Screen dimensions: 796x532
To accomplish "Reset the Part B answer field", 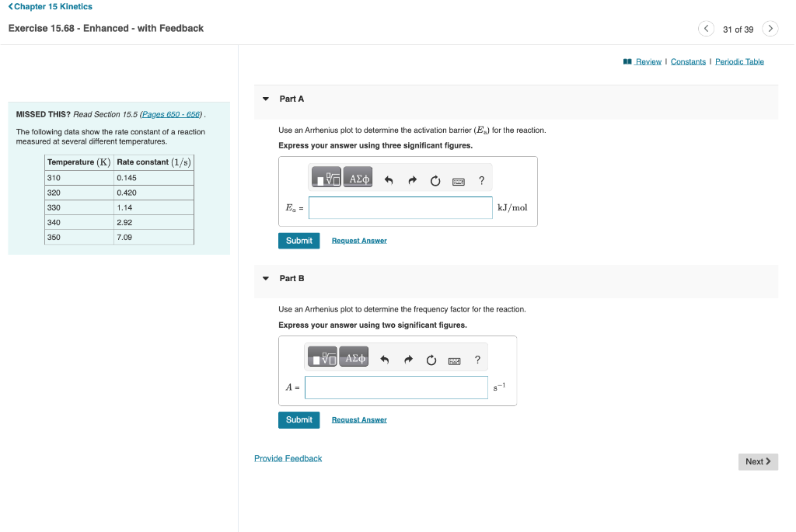I will [431, 360].
